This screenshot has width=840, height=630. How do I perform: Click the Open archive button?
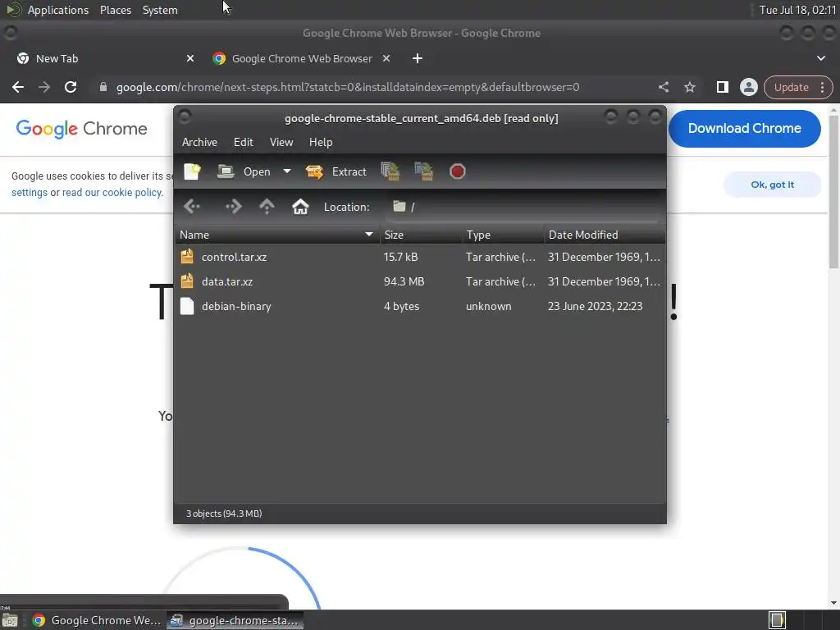pos(244,171)
